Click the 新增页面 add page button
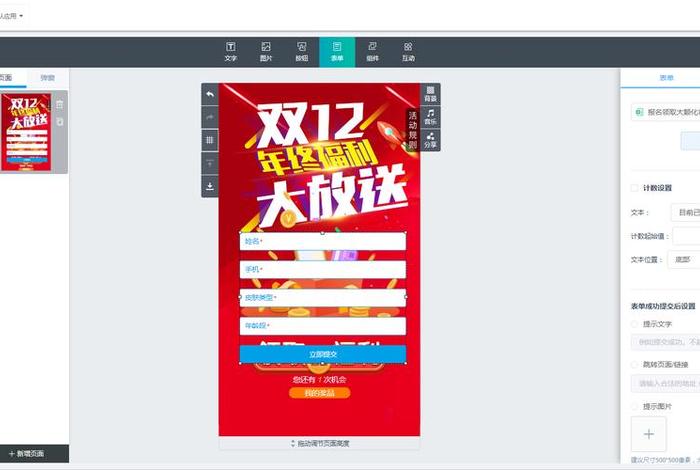Image resolution: width=700 pixels, height=470 pixels. (27, 453)
